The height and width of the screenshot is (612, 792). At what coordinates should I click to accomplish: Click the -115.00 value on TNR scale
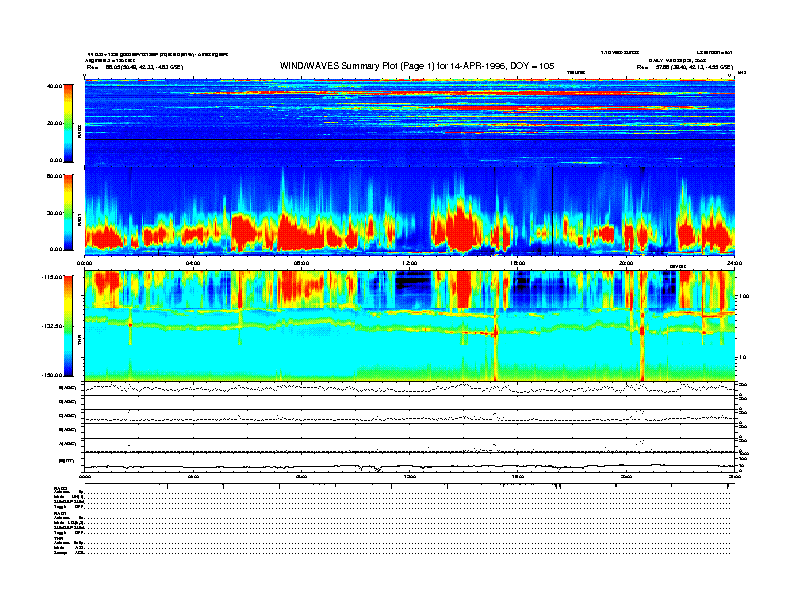(x=52, y=277)
